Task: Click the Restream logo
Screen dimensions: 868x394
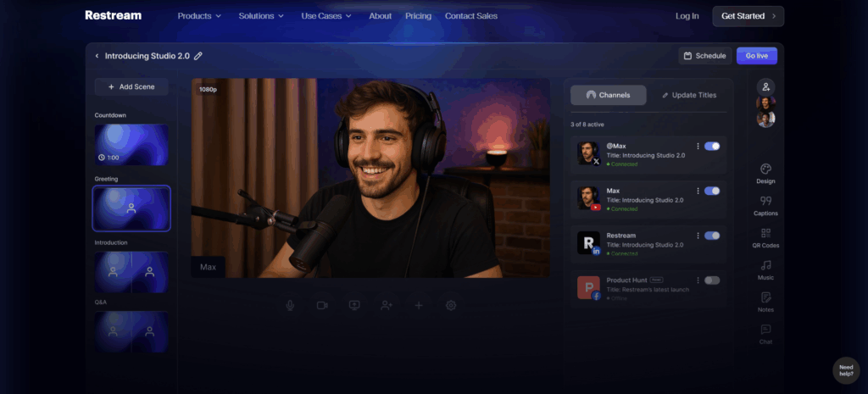Action: coord(113,15)
